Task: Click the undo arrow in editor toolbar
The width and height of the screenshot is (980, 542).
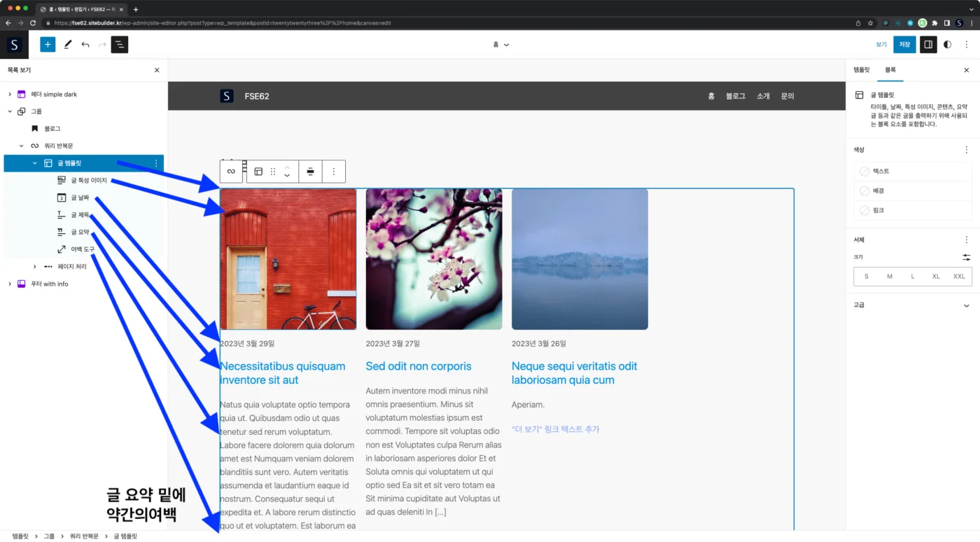Action: click(x=85, y=44)
